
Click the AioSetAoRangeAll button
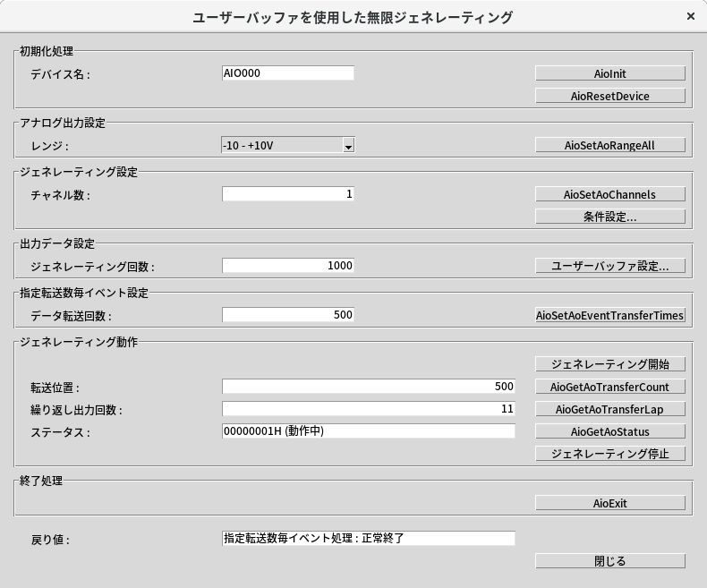[610, 145]
